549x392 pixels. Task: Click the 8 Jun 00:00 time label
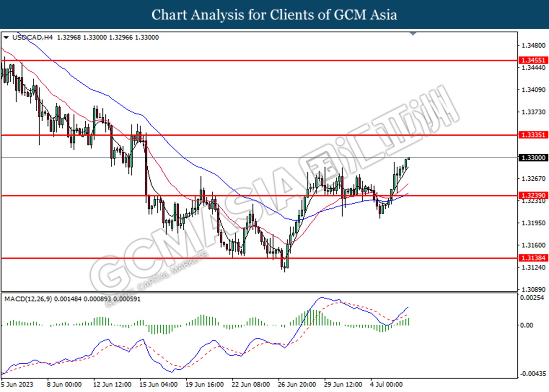tap(64, 384)
